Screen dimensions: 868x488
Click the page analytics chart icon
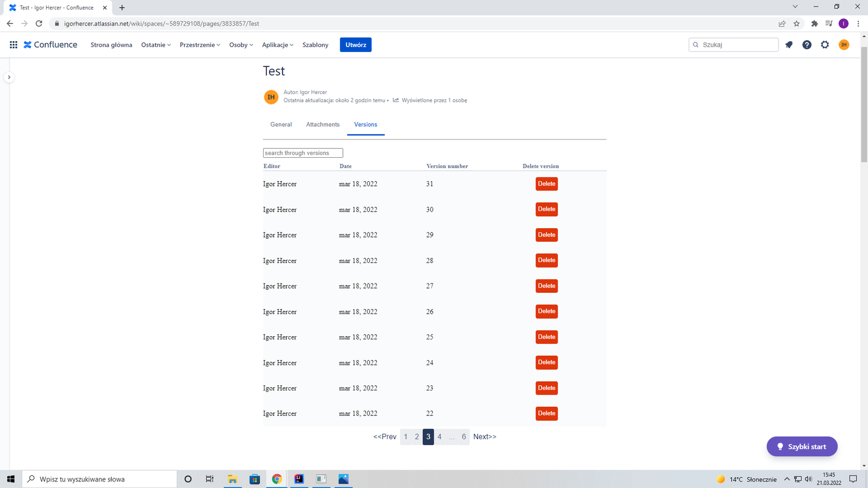pyautogui.click(x=396, y=100)
